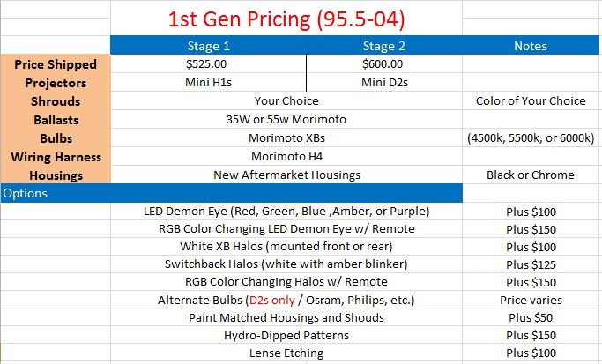Viewport: 602px width, 364px height.
Task: Select the Price Shipped row label
Action: (x=56, y=64)
